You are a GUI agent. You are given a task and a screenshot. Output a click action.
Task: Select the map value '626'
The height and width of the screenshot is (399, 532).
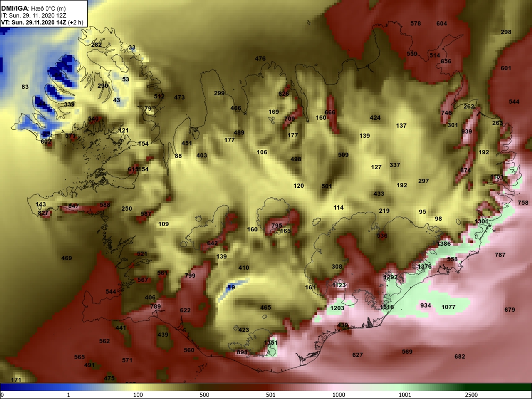(x=284, y=94)
